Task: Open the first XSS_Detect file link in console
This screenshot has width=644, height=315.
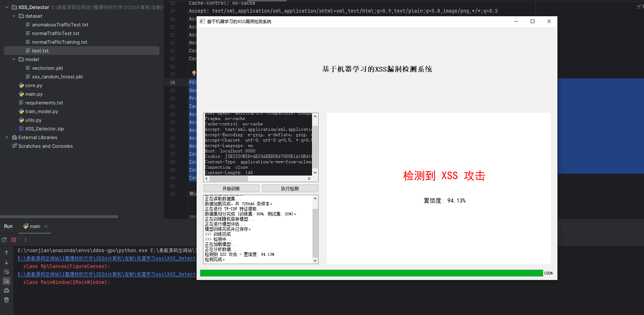Action: (107, 258)
